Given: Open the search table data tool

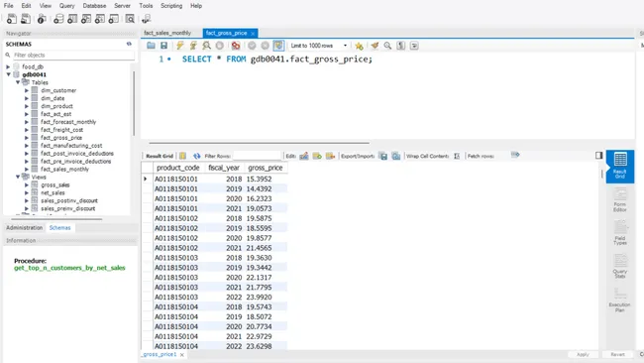Looking at the screenshot, I should tap(130, 19).
